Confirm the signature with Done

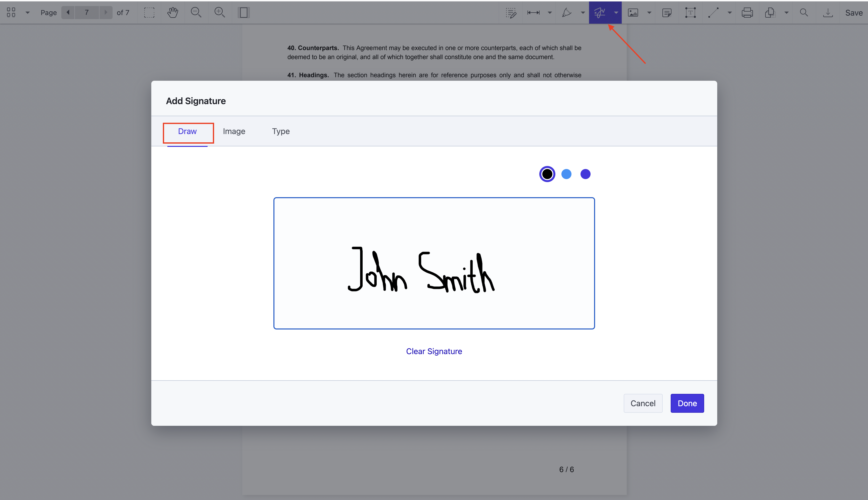click(x=687, y=403)
